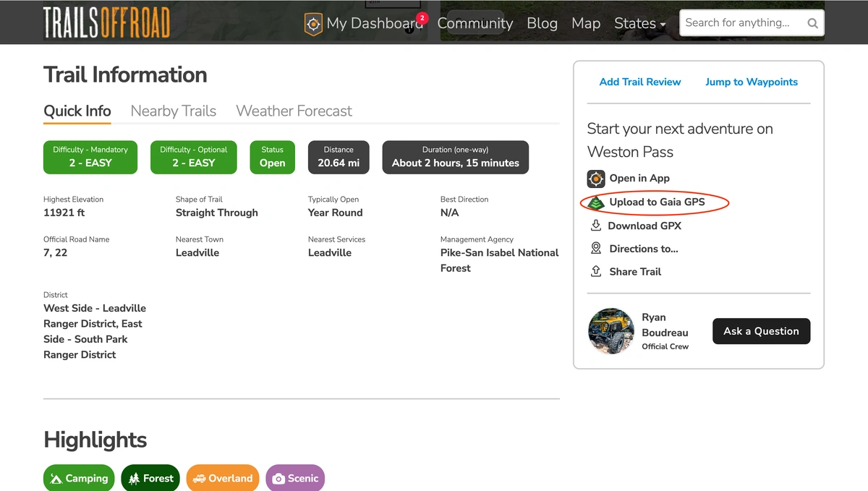Click the Download GPX icon
This screenshot has width=868, height=491.
click(x=596, y=226)
